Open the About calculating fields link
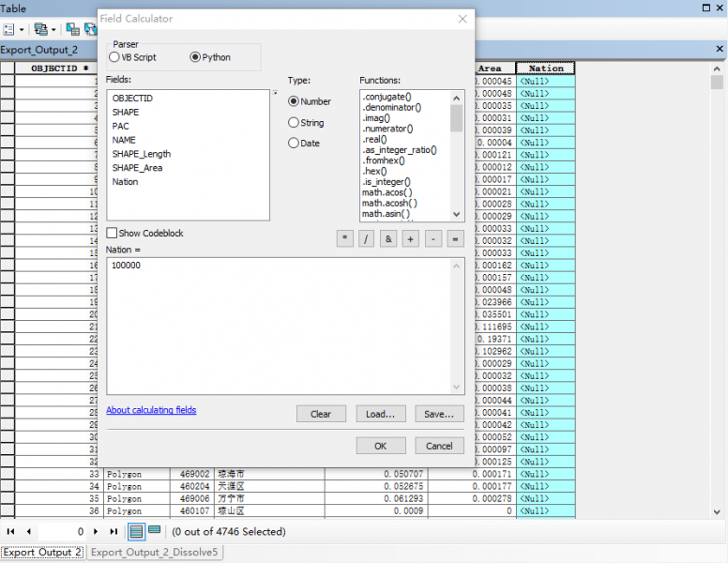Screen dimensions: 728x563 pyautogui.click(x=151, y=410)
